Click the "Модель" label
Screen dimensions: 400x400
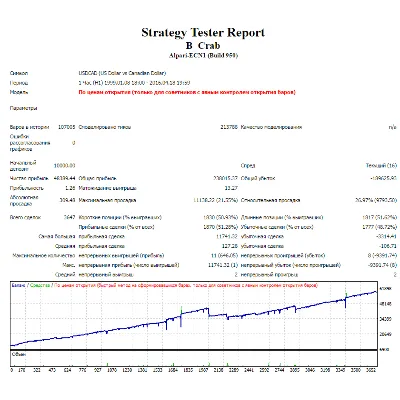[x=19, y=92]
